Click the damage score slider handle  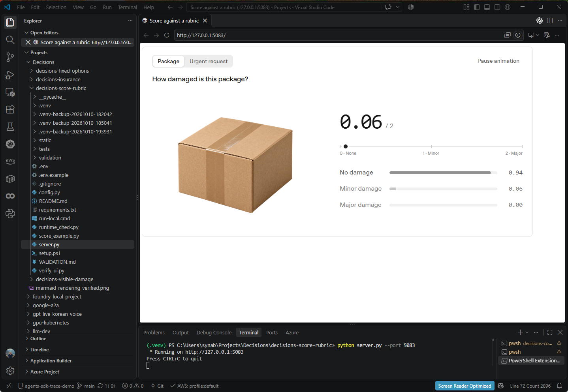(x=346, y=146)
